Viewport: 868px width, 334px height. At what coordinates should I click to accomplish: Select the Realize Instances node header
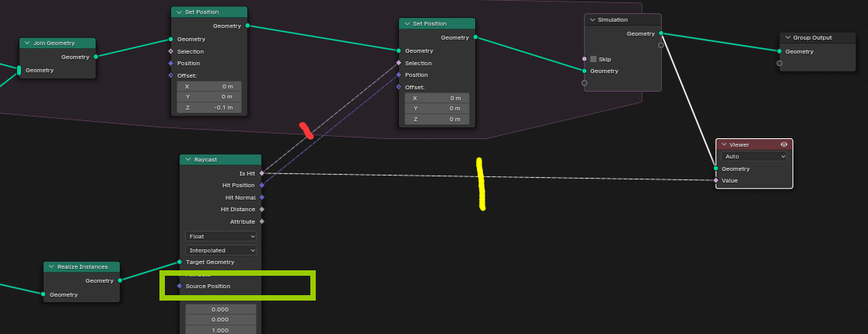82,266
